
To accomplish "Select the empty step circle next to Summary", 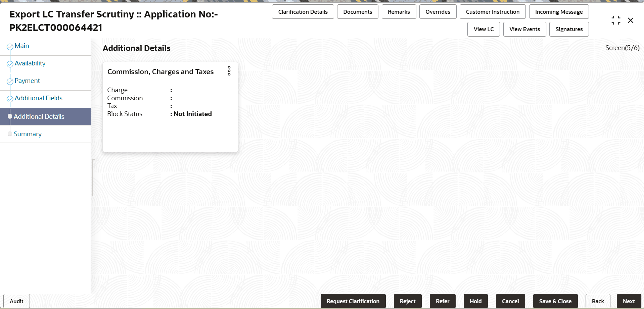I will click(10, 134).
